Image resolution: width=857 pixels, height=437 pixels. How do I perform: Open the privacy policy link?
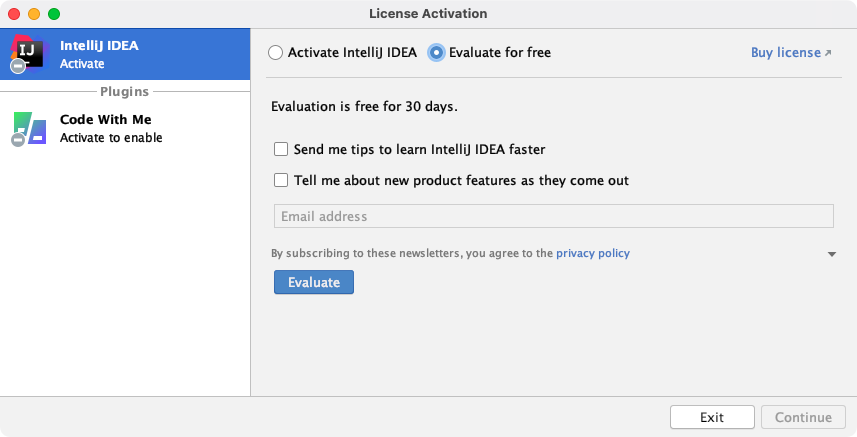coord(593,253)
